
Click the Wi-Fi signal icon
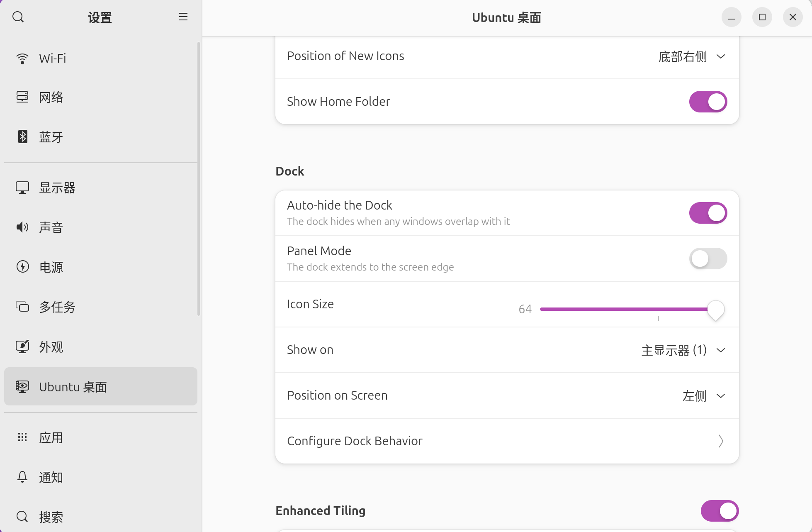pyautogui.click(x=22, y=59)
